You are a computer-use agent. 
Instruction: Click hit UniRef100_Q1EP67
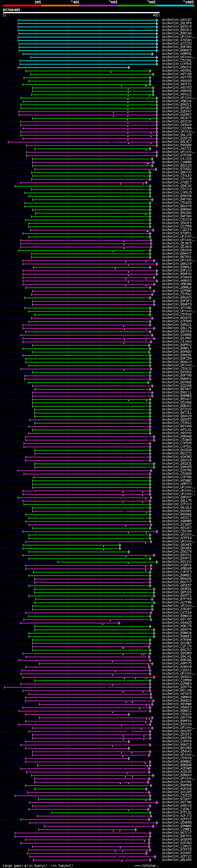[177, 111]
